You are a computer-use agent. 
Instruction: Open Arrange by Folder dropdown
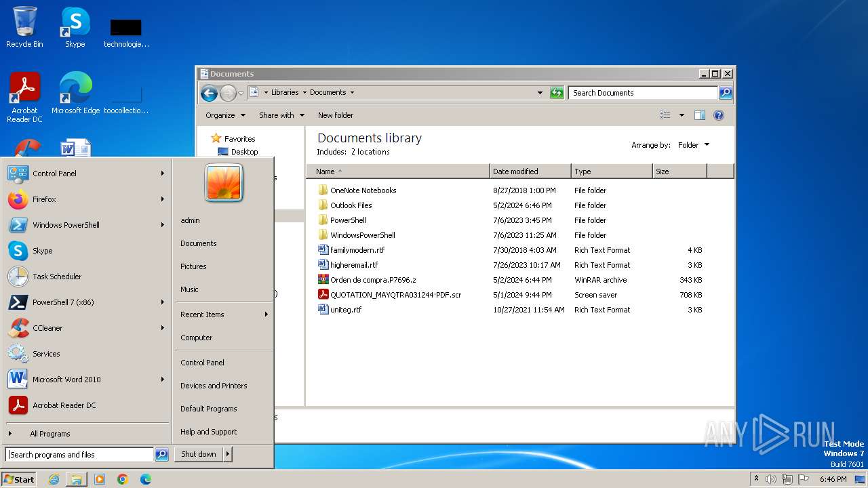point(693,145)
